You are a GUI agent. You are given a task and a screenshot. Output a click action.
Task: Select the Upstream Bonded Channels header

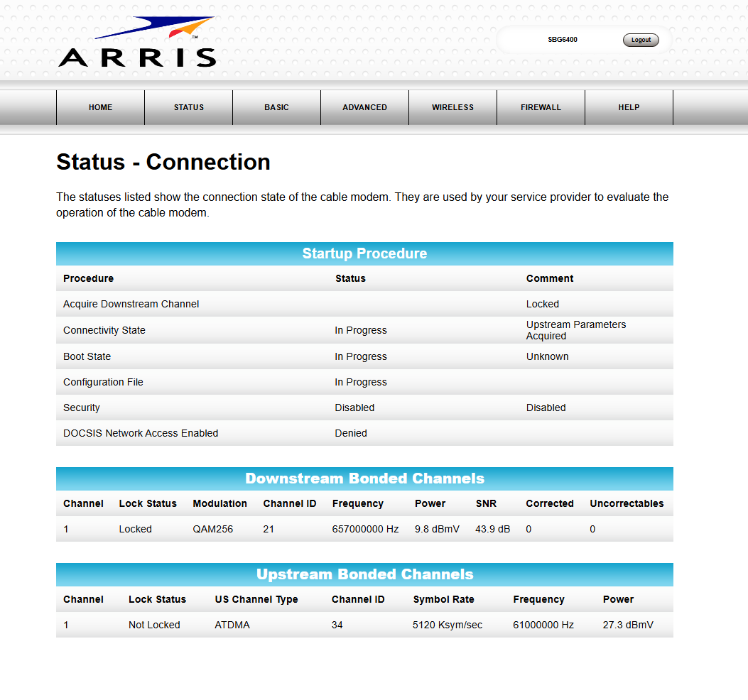pos(364,574)
